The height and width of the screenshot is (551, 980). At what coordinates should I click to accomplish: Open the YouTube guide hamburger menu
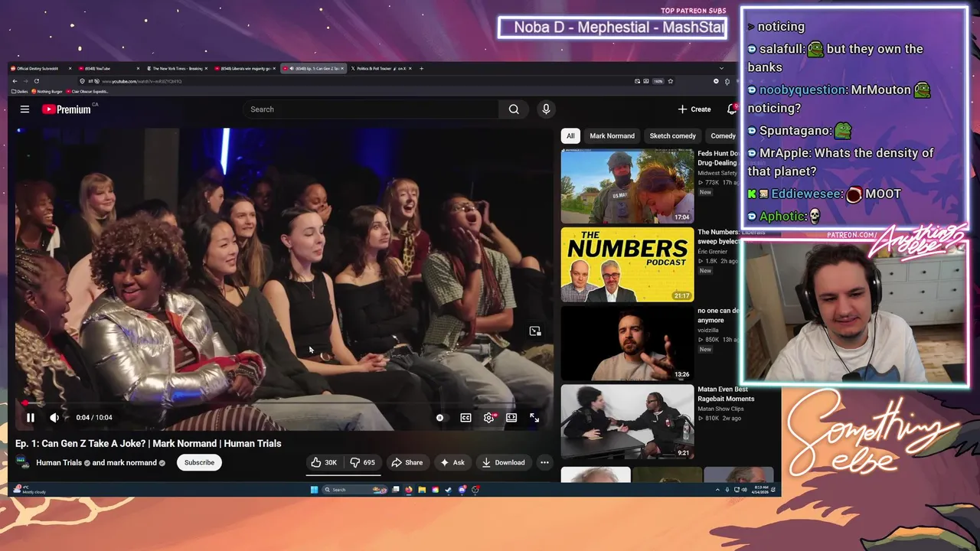[24, 109]
